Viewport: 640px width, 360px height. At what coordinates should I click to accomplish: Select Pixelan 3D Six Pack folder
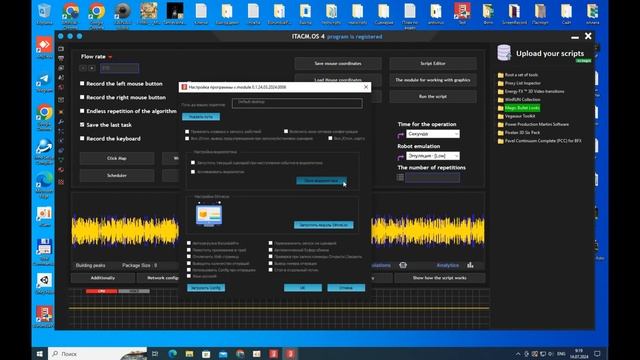522,133
